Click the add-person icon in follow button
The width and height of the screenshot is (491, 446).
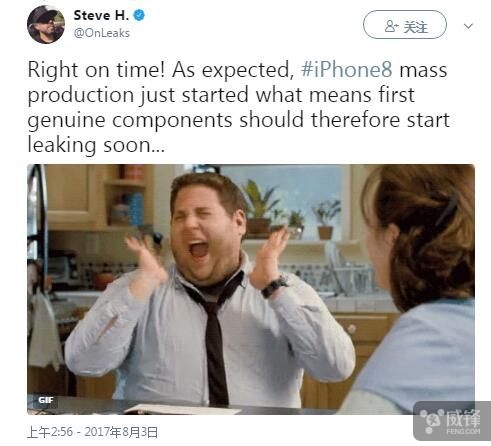pos(391,26)
